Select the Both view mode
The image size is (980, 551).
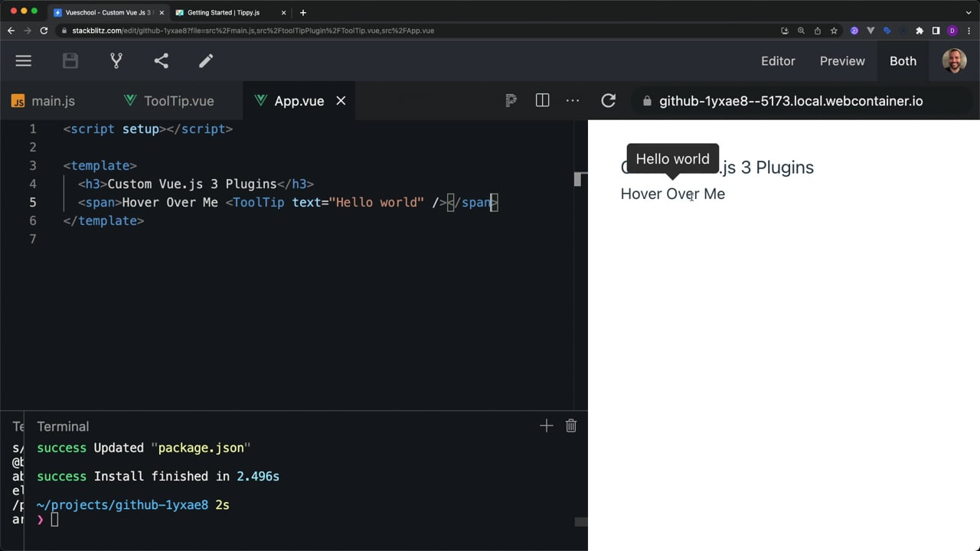click(903, 61)
